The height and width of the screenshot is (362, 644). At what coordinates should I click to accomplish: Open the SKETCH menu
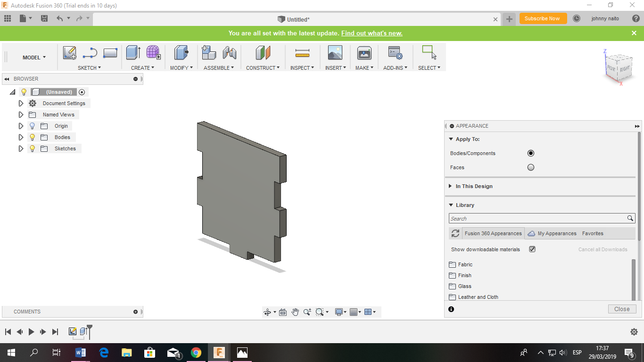click(x=89, y=68)
